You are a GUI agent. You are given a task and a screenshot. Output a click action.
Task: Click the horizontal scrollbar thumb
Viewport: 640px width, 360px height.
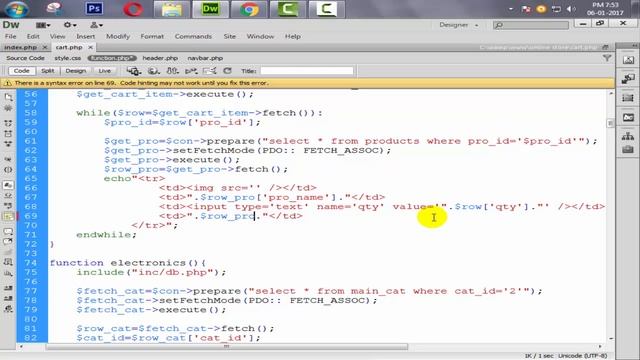click(227, 347)
